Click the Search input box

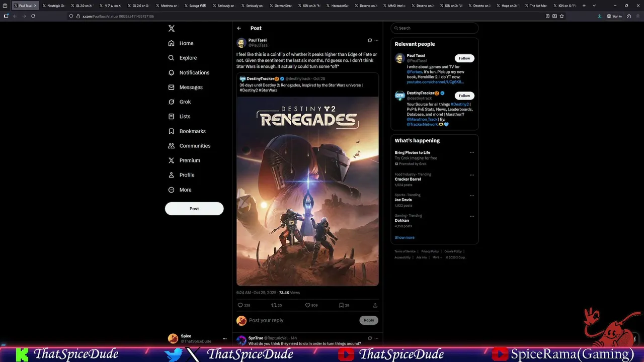point(435,28)
